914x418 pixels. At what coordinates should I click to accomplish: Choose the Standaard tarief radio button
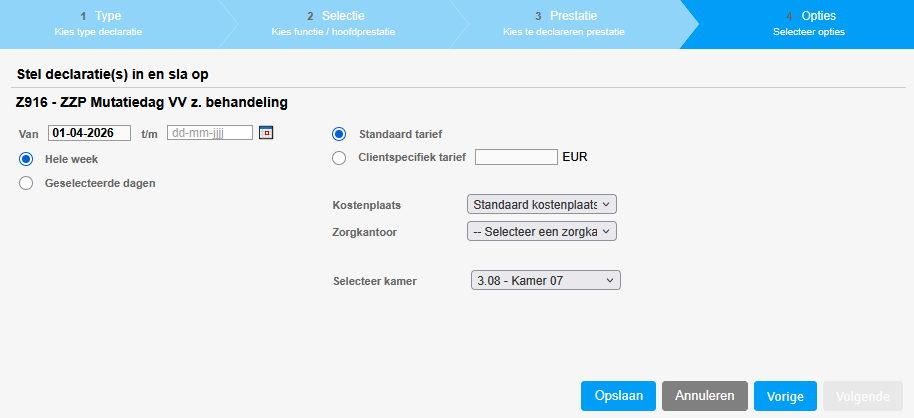point(339,134)
